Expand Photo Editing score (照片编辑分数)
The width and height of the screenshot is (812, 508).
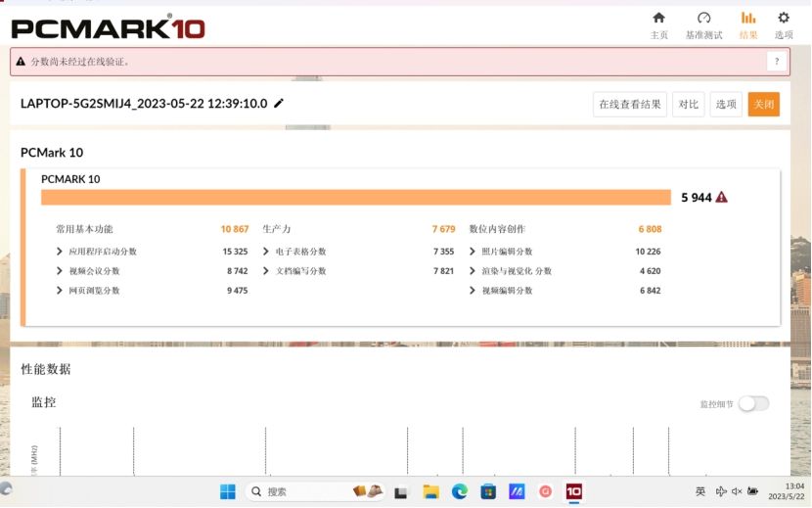point(473,252)
